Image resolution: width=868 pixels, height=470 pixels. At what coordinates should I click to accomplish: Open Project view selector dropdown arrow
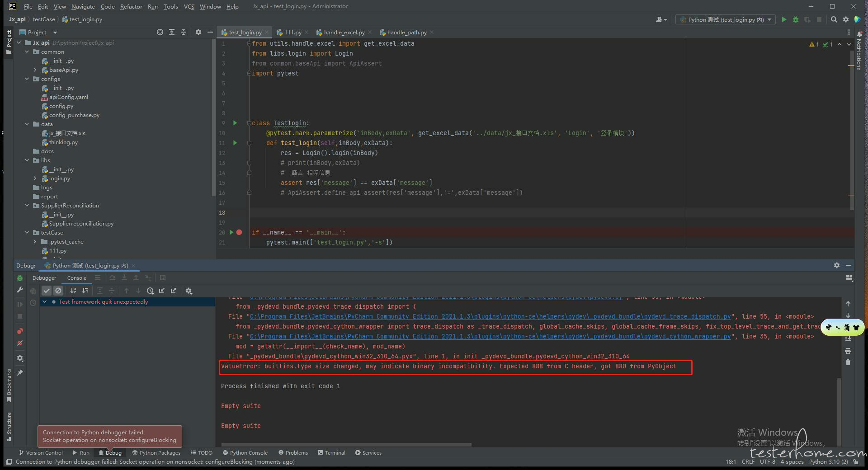pos(55,33)
